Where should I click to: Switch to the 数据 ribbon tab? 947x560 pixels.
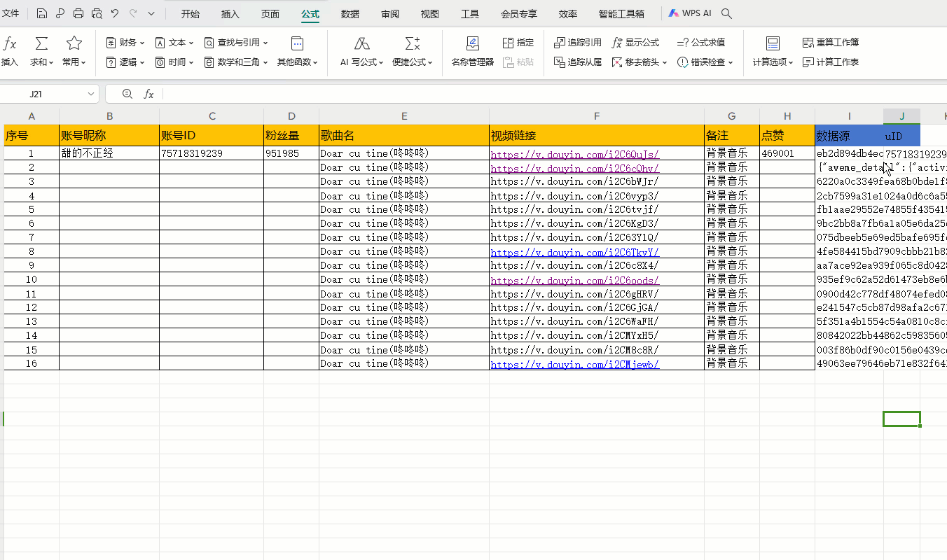350,14
